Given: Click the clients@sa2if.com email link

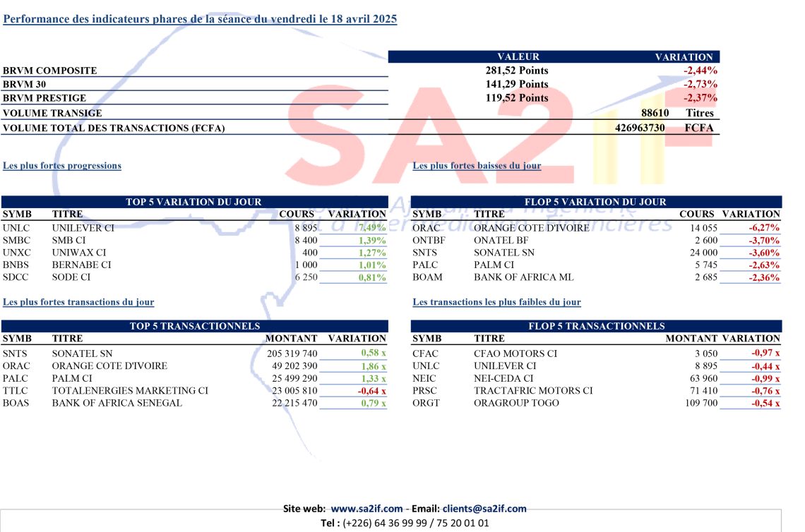Looking at the screenshot, I should [x=484, y=509].
